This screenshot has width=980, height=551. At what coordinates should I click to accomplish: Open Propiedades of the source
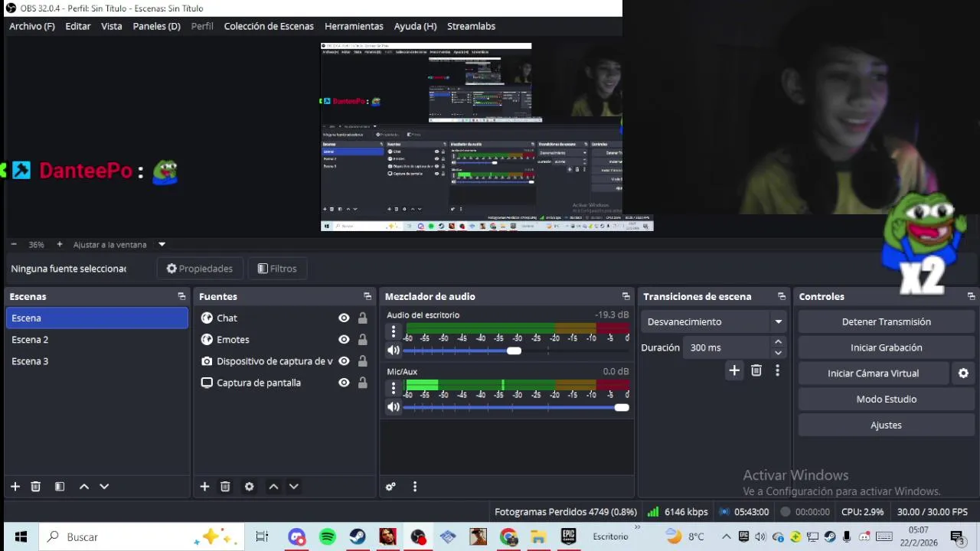[x=200, y=269]
